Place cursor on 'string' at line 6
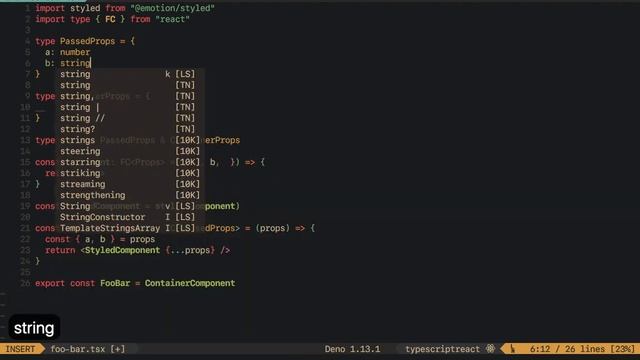This screenshot has width=640, height=360. coord(75,63)
